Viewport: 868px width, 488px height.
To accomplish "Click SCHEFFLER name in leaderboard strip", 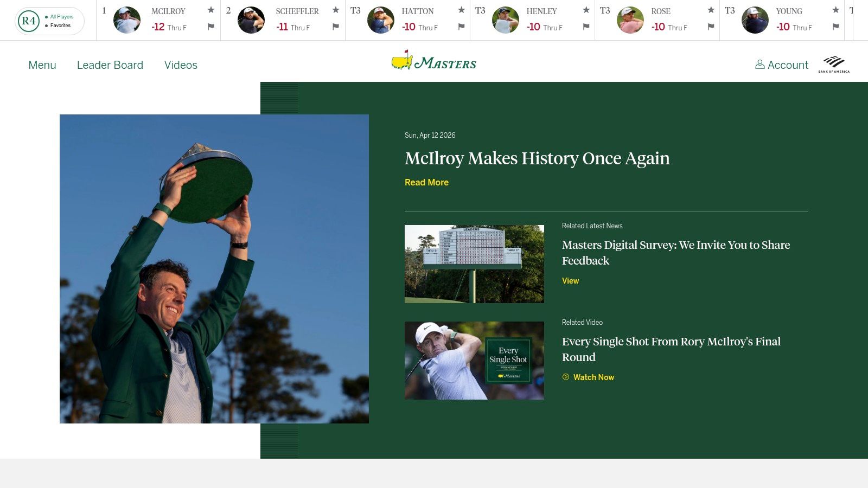I will (297, 11).
